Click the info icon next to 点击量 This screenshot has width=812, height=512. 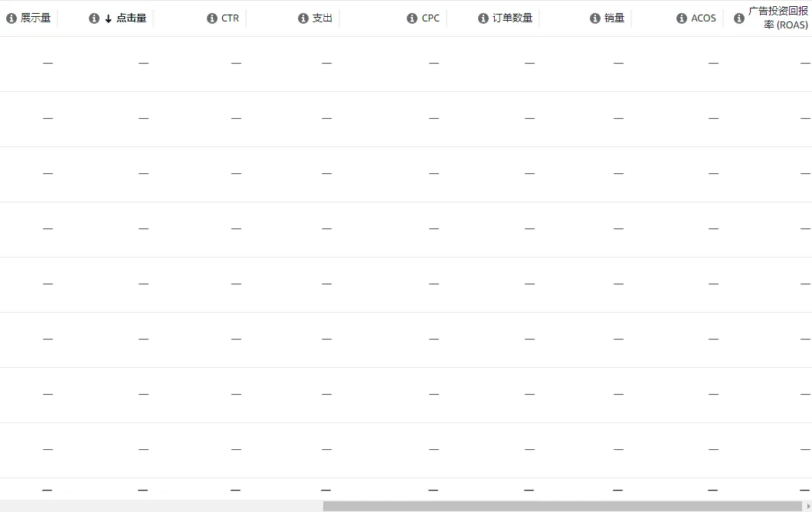pyautogui.click(x=93, y=18)
